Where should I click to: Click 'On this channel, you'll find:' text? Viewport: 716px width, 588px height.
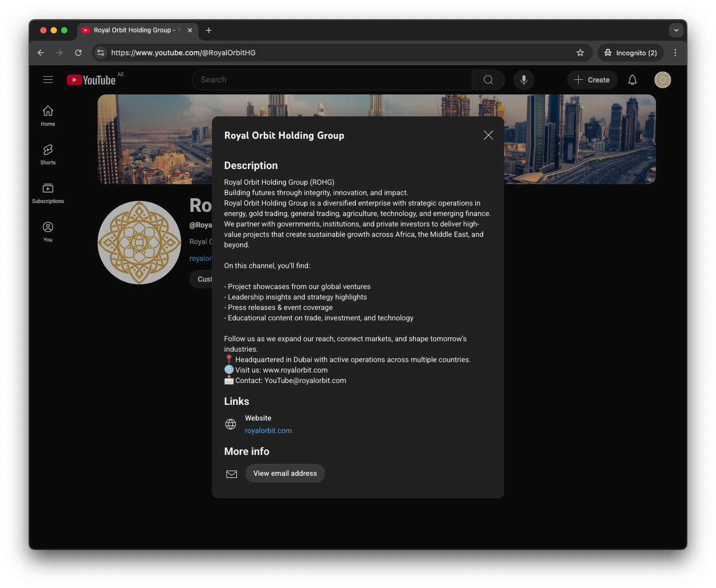coord(267,266)
